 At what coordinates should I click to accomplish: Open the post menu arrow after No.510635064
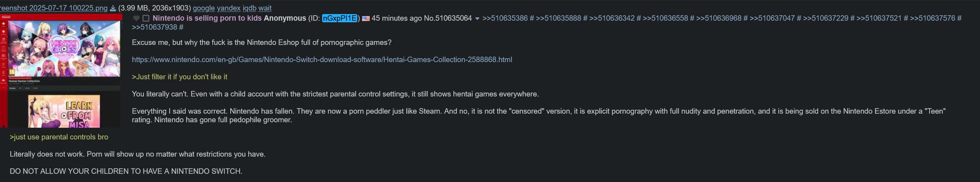pos(477,19)
